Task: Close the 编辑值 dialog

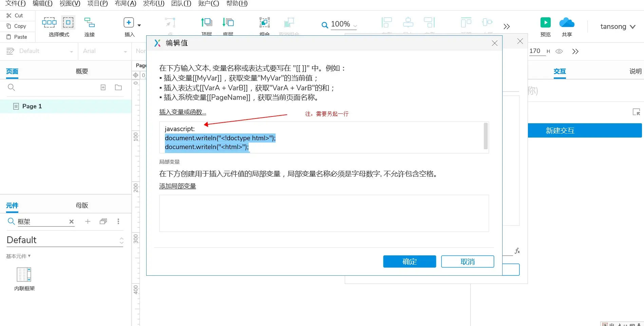Action: click(x=495, y=43)
